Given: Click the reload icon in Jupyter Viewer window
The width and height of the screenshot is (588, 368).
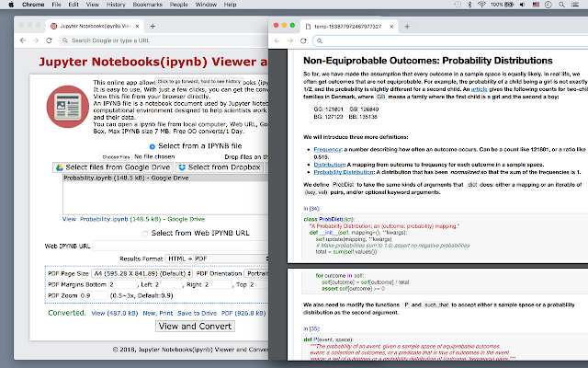Looking at the screenshot, I should click(x=49, y=40).
